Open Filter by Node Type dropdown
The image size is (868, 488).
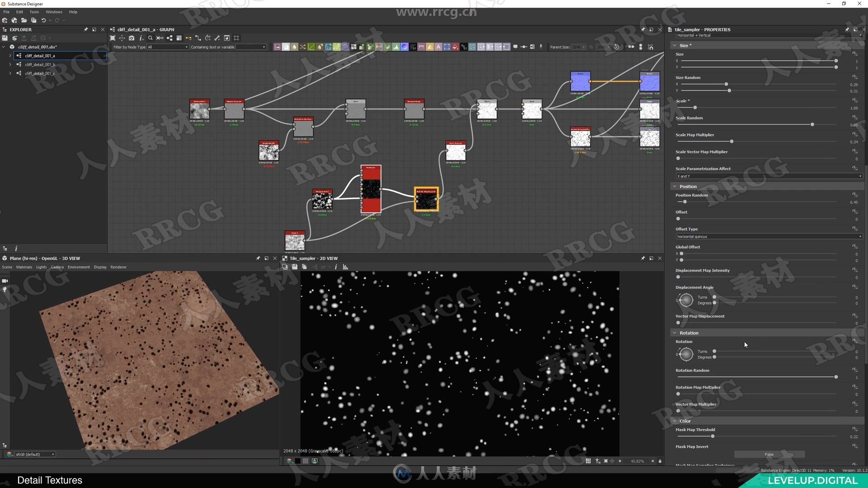[x=167, y=47]
